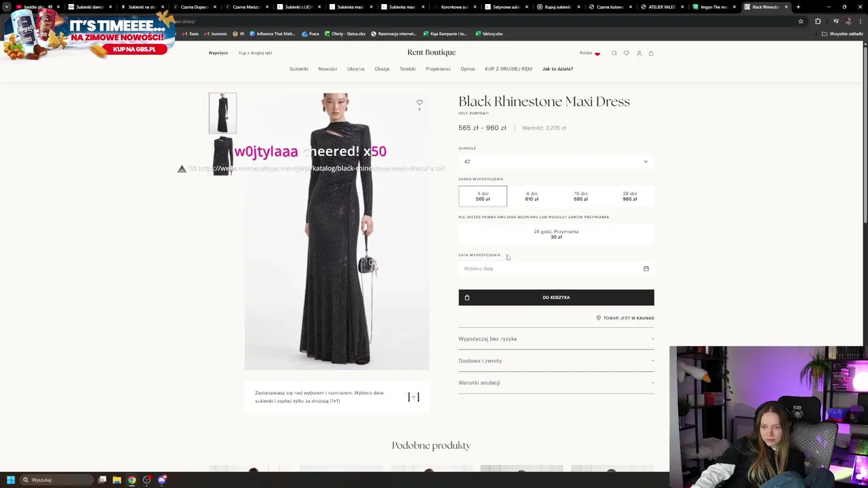
Task: Switch to the Koronkowa sukienka tab
Action: 454,7
